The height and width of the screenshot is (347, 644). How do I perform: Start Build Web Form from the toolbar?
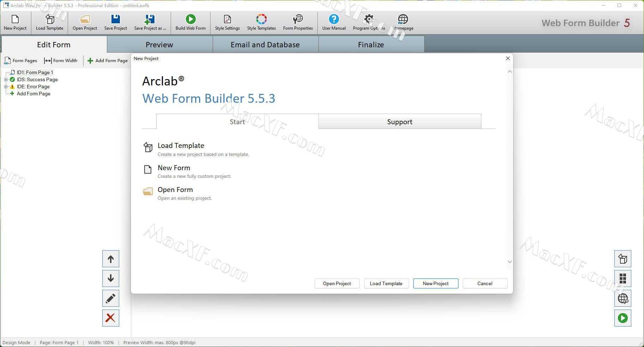(x=190, y=23)
